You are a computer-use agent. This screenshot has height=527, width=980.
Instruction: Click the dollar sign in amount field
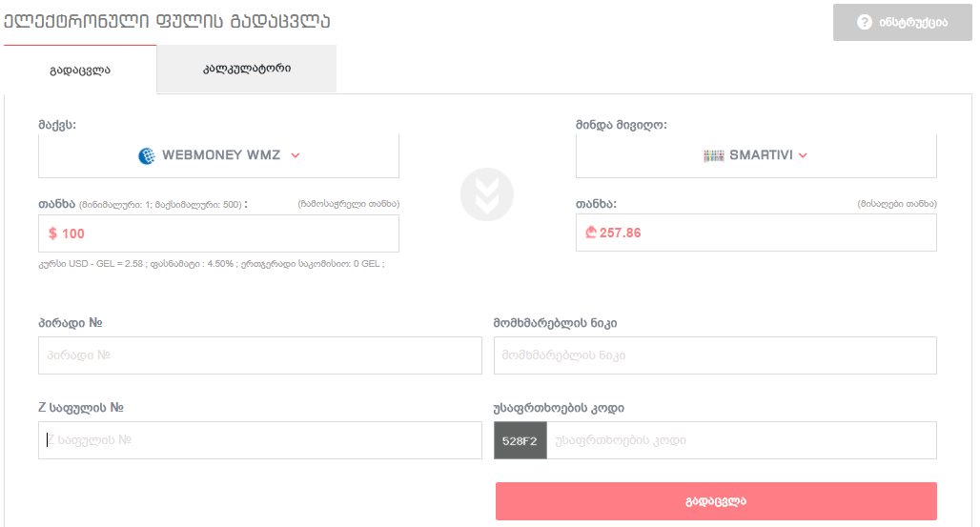coord(52,233)
